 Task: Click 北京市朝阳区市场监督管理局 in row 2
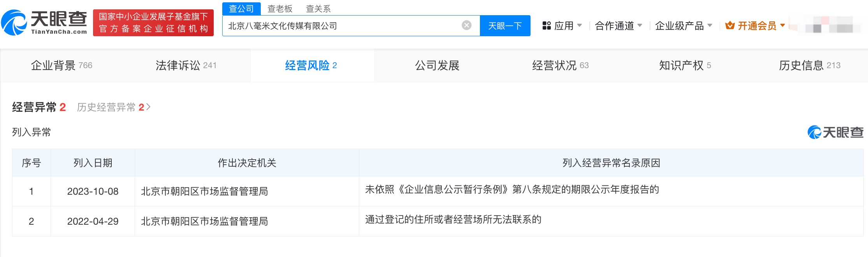pyautogui.click(x=204, y=221)
